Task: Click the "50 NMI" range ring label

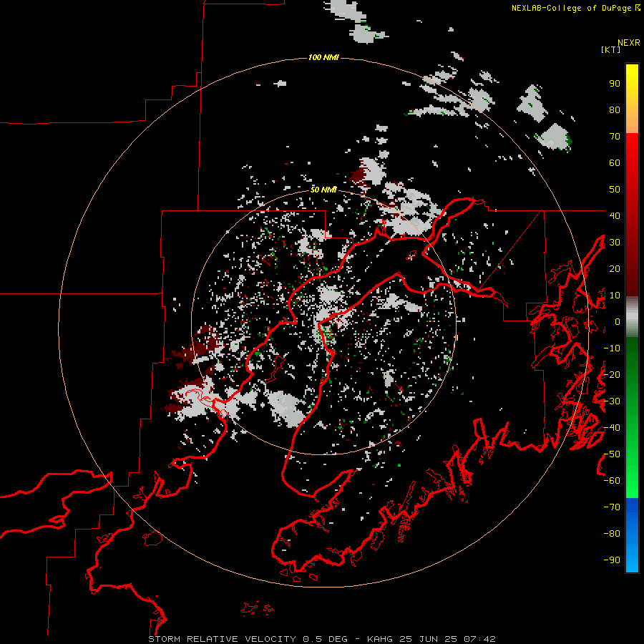Action: (323, 190)
